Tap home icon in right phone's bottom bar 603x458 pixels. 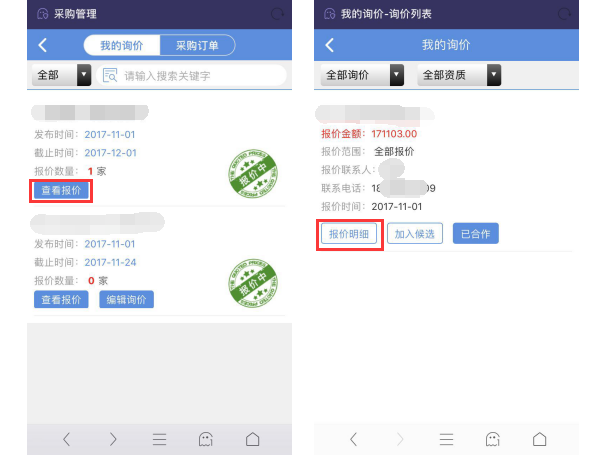[x=540, y=439]
